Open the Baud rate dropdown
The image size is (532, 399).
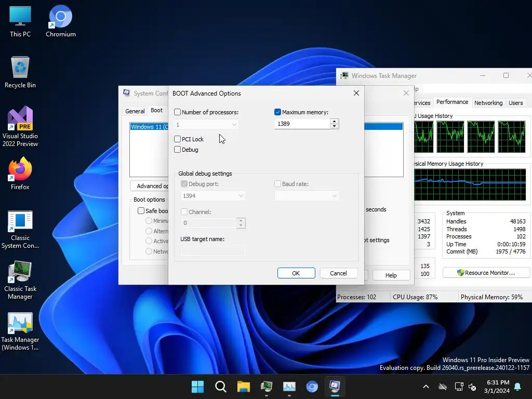[307, 196]
